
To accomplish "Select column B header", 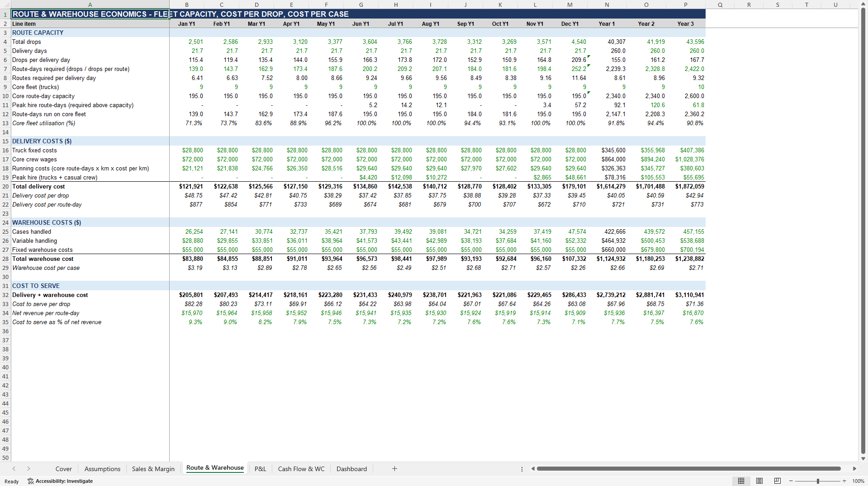I will coord(187,5).
